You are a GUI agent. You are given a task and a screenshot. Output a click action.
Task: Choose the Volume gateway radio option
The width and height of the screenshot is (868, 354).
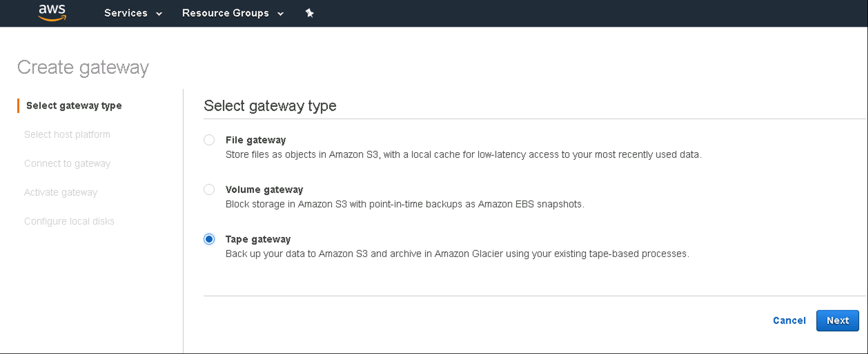tap(209, 190)
